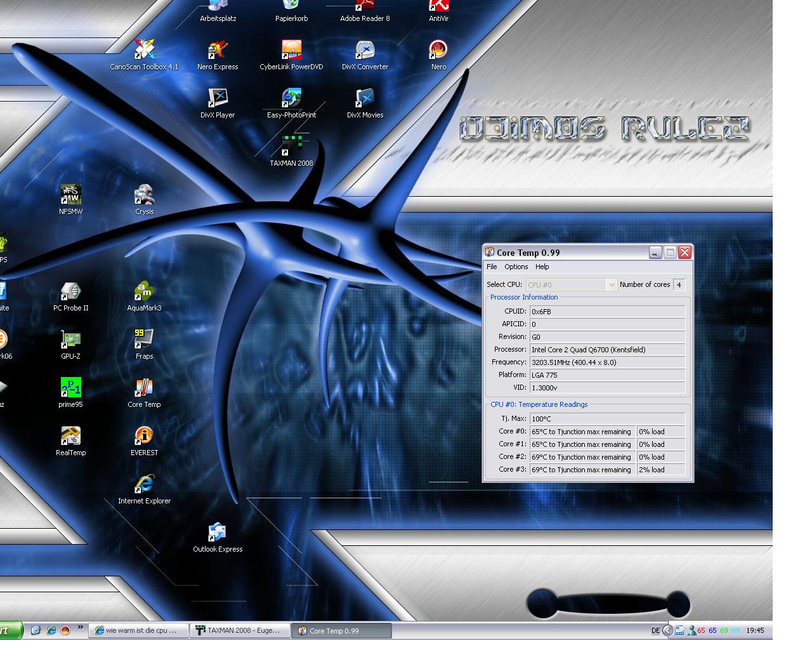Image resolution: width=812 pixels, height=650 pixels.
Task: Switch to 'wie warm ist die cpu' taskbar button
Action: tap(139, 630)
